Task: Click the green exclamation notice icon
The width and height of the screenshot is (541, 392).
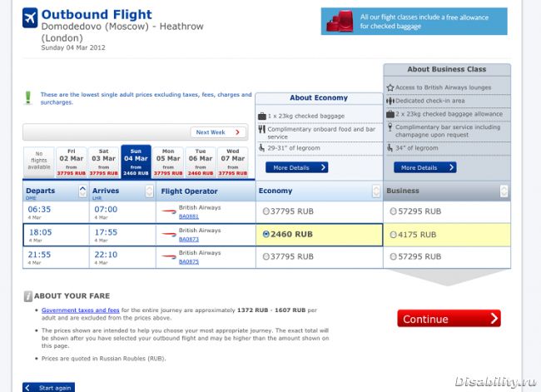Action: [x=28, y=98]
